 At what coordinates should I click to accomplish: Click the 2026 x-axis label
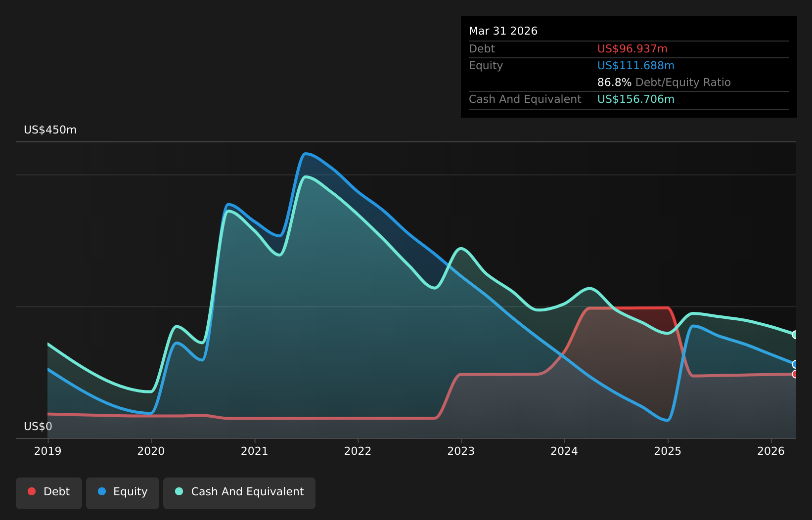tap(771, 451)
